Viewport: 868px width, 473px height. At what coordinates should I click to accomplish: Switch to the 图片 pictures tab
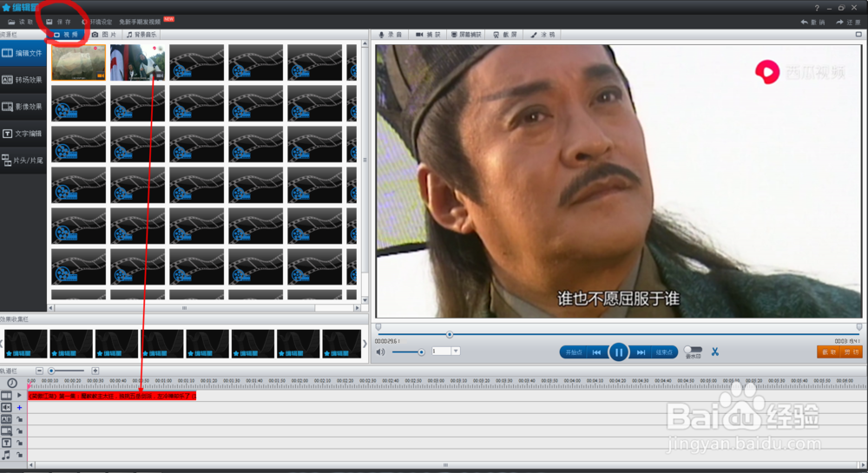coord(104,35)
